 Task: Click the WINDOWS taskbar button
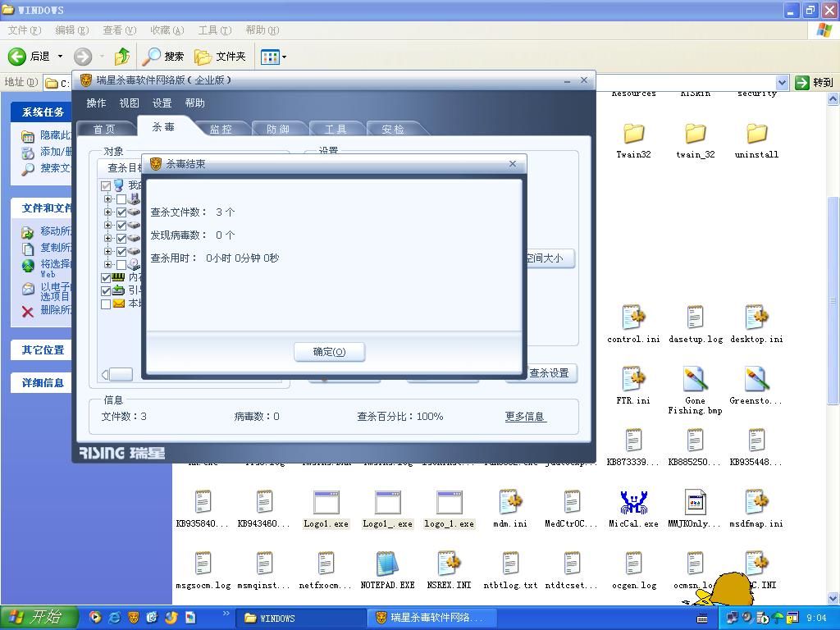pyautogui.click(x=300, y=619)
